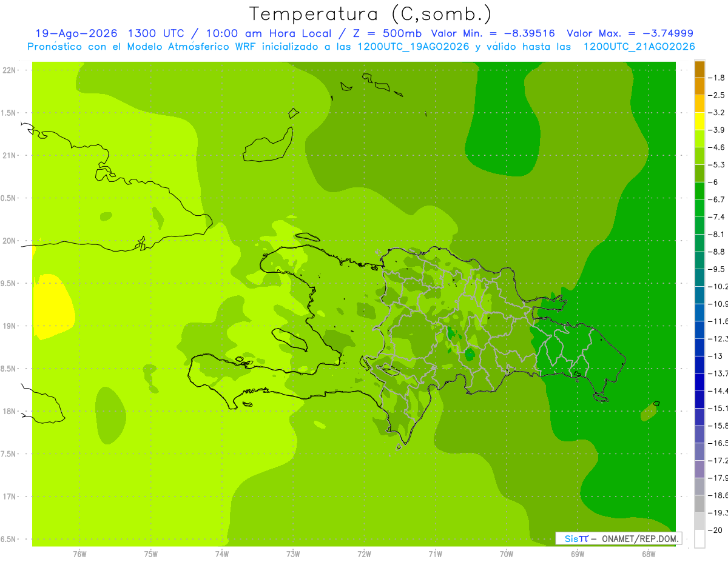Select the blue swatch between -12.3 and -13
This screenshot has height=562, width=728.
tap(699, 347)
